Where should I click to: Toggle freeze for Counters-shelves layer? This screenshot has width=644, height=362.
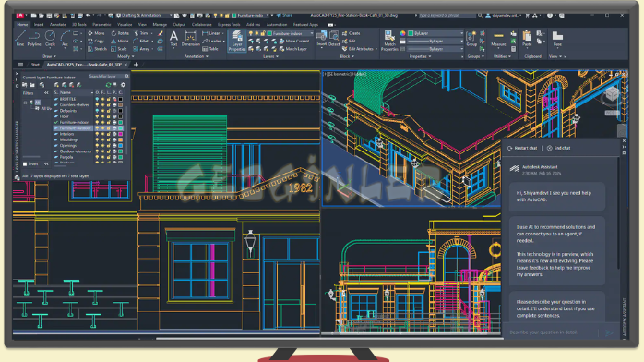pos(103,104)
